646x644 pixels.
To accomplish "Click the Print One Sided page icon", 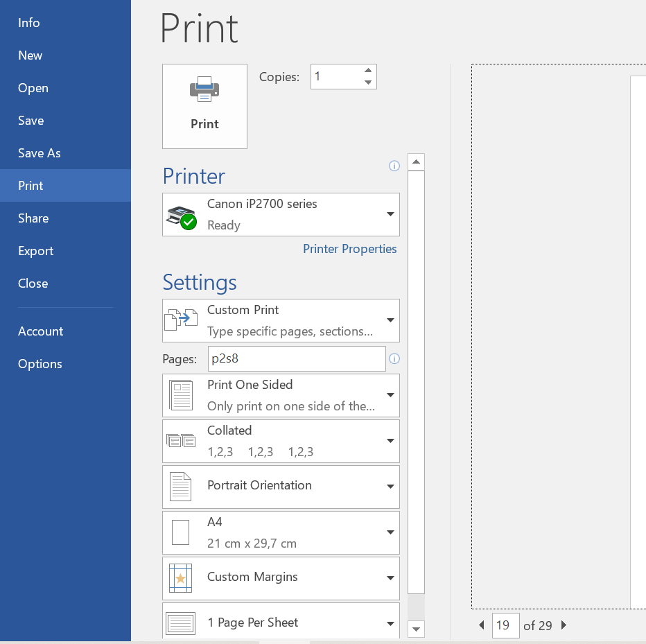I will coord(181,395).
